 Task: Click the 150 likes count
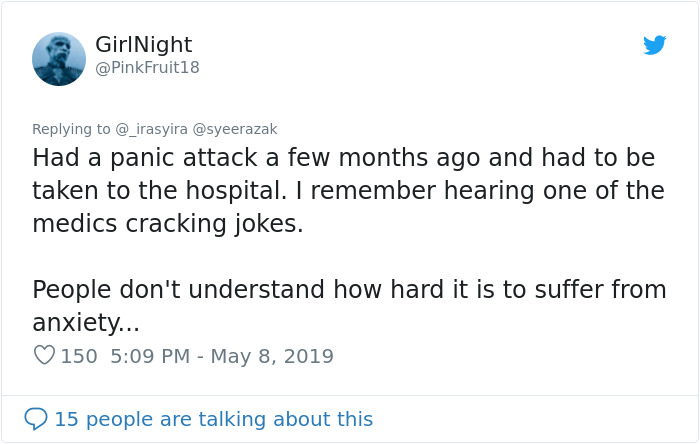(79, 356)
